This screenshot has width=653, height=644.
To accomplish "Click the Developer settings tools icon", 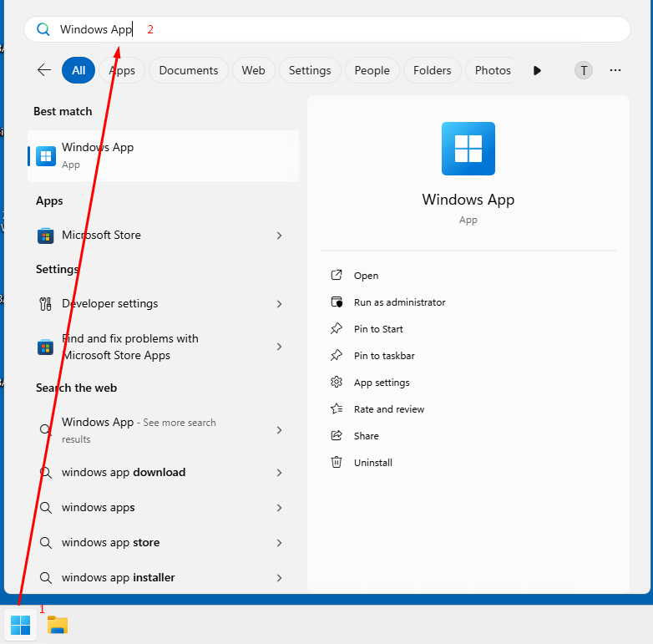I will pos(45,304).
